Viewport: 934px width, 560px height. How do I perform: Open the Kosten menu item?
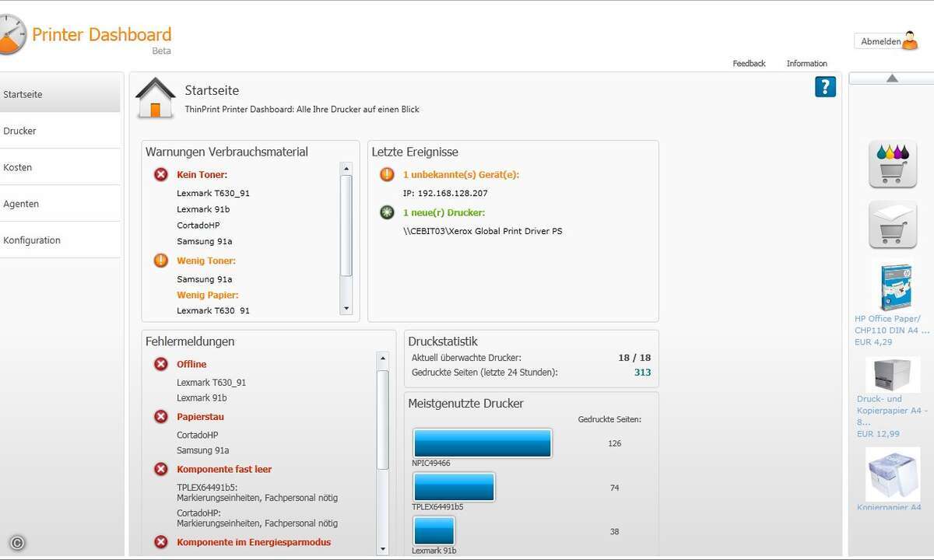pos(60,167)
